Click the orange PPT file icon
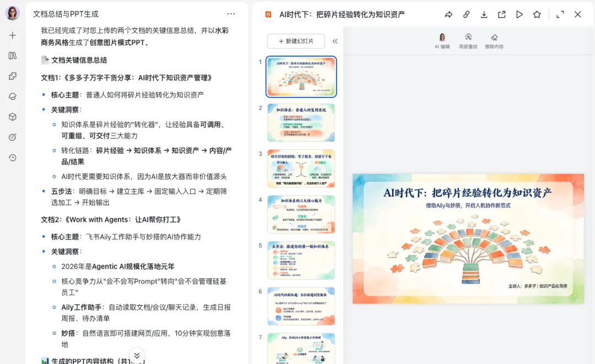The width and height of the screenshot is (595, 364). (268, 14)
